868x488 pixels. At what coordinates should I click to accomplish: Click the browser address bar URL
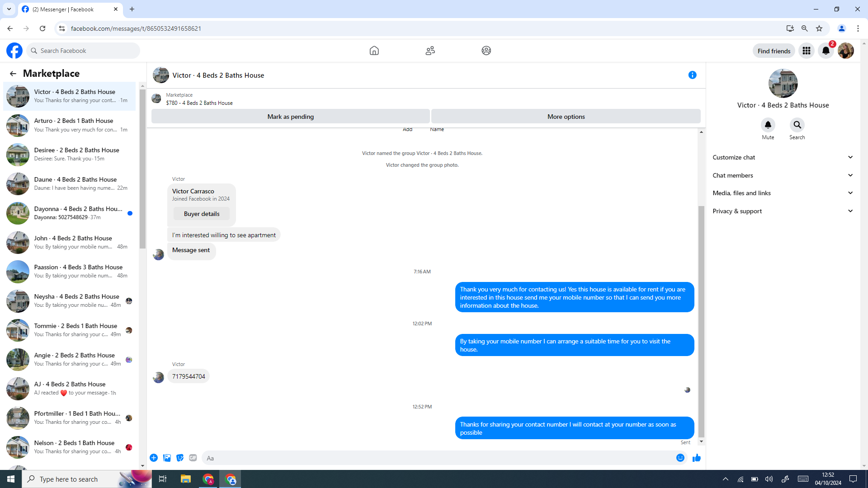tap(136, 28)
